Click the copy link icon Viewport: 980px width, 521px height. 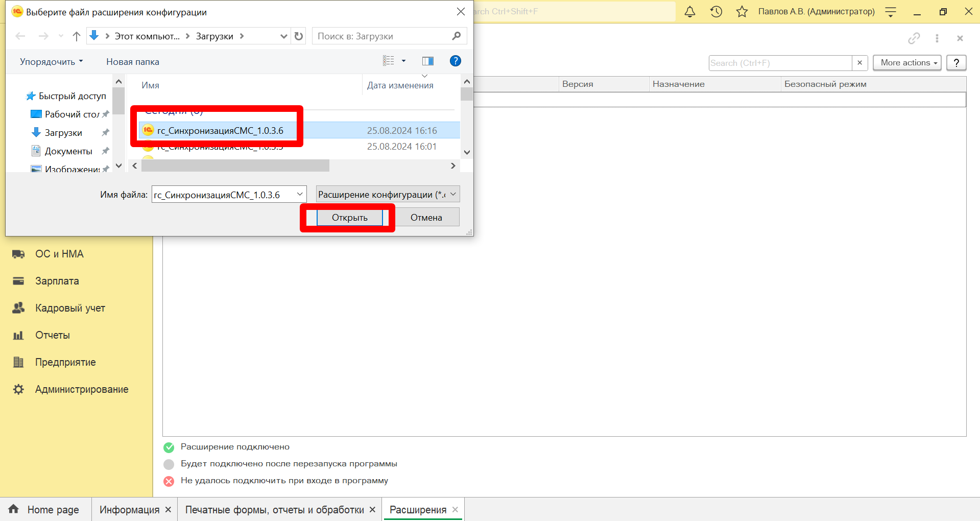coord(914,38)
